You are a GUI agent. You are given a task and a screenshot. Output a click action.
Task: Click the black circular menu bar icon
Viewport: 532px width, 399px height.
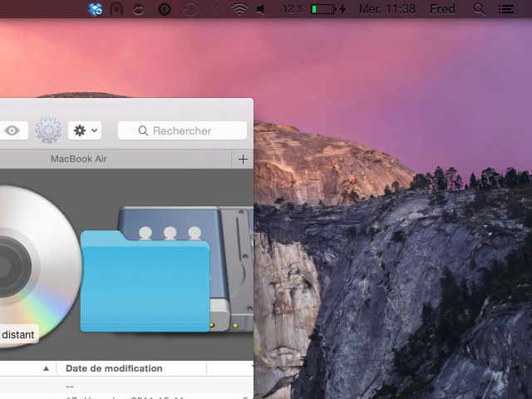165,9
